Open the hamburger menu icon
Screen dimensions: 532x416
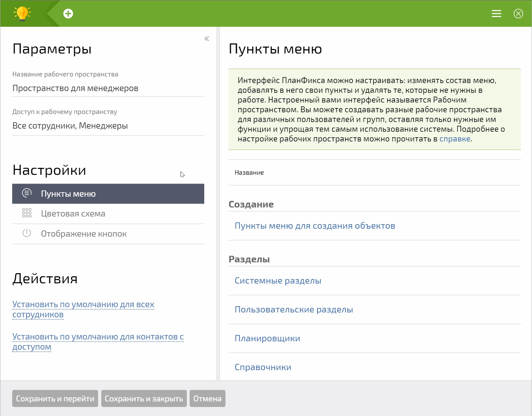(496, 14)
